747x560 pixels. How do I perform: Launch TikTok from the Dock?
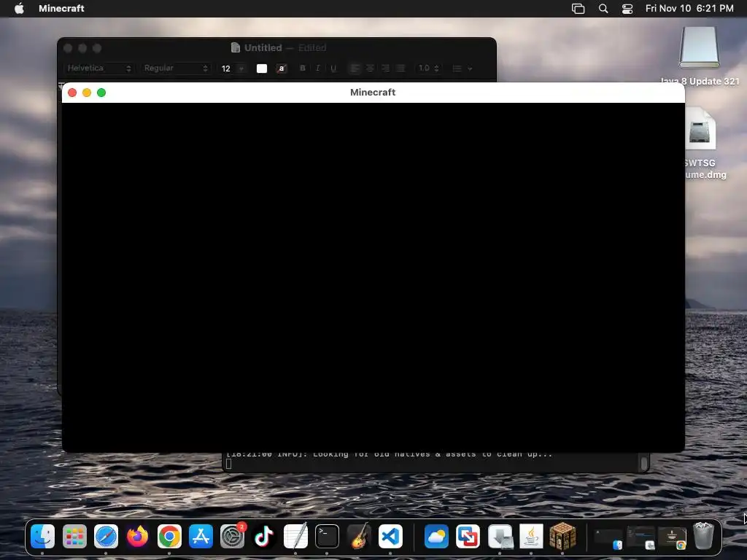coord(264,536)
